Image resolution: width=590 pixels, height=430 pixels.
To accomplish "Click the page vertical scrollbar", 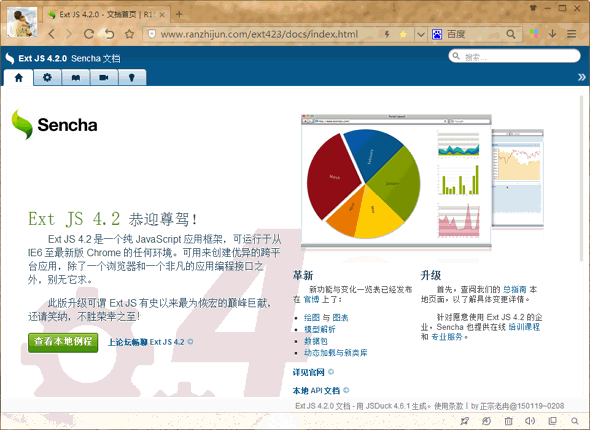I will 582,177.
